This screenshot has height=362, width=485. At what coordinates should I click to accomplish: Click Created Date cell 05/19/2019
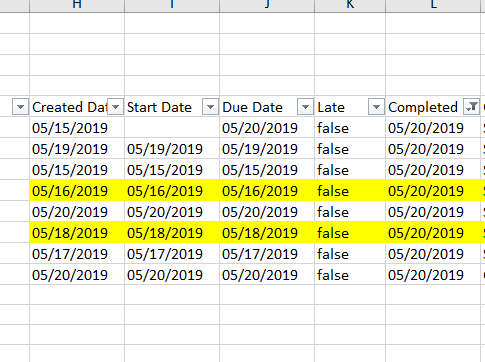70,149
